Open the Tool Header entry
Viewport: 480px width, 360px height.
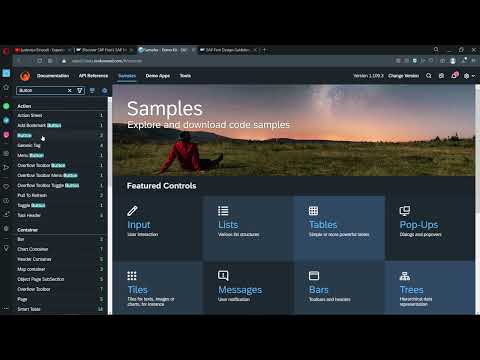click(60, 215)
